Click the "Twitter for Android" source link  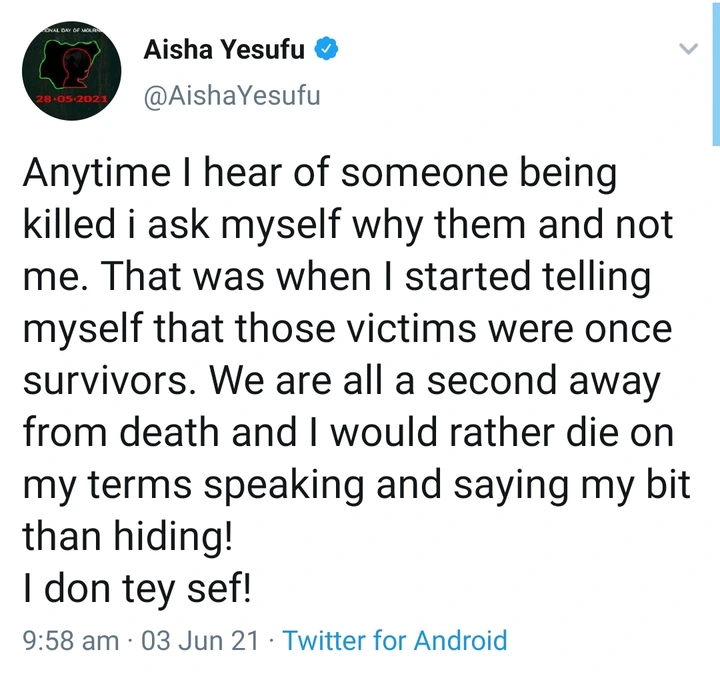point(395,640)
